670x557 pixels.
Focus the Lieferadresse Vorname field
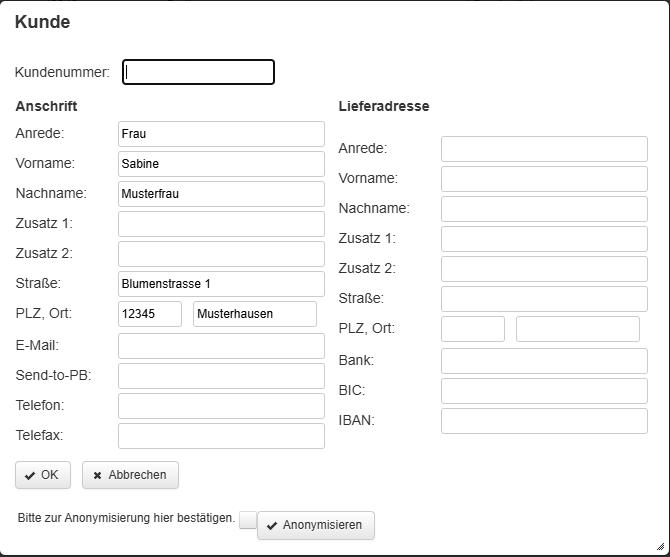544,179
